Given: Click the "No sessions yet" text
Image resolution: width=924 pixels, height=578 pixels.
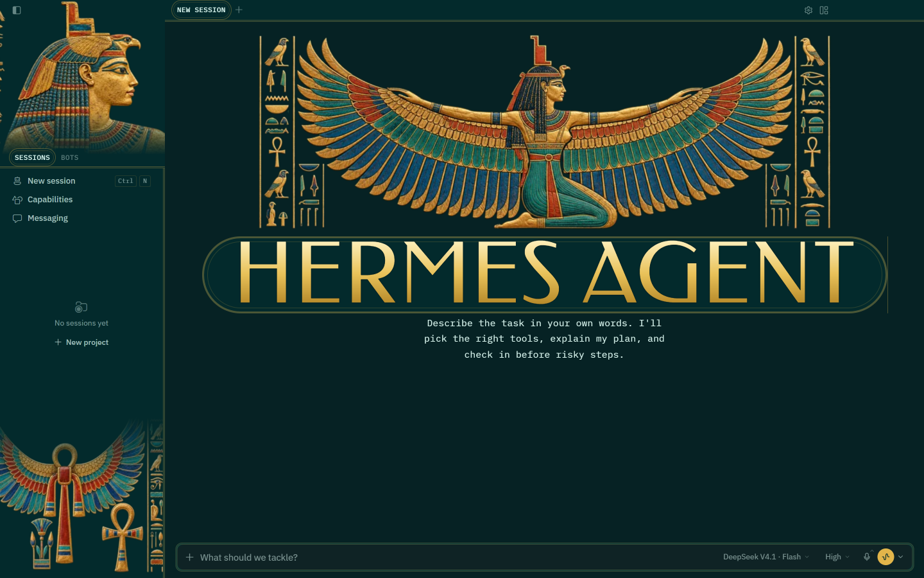Looking at the screenshot, I should click(81, 323).
